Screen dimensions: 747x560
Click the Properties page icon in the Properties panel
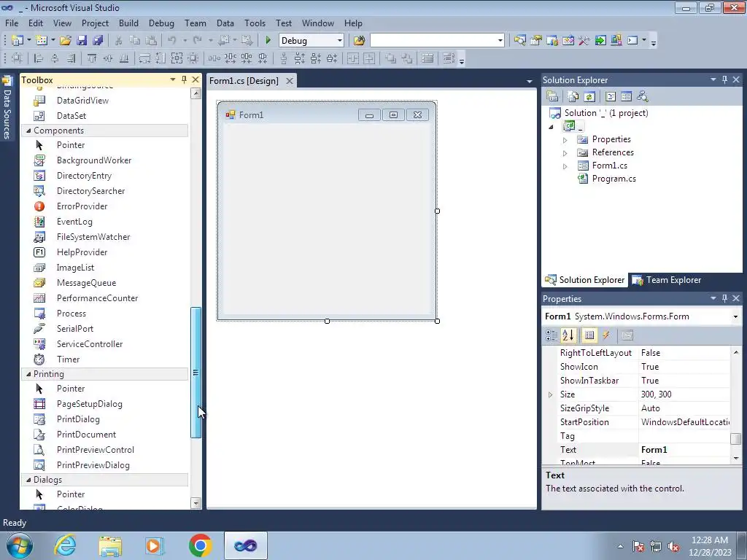pos(627,335)
